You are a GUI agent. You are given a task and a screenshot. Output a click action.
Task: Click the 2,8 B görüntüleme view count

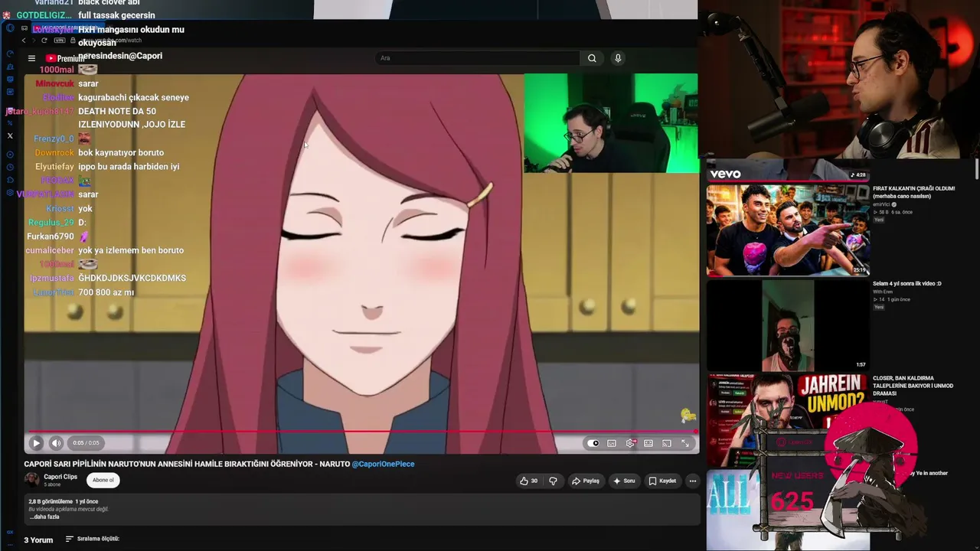point(51,502)
